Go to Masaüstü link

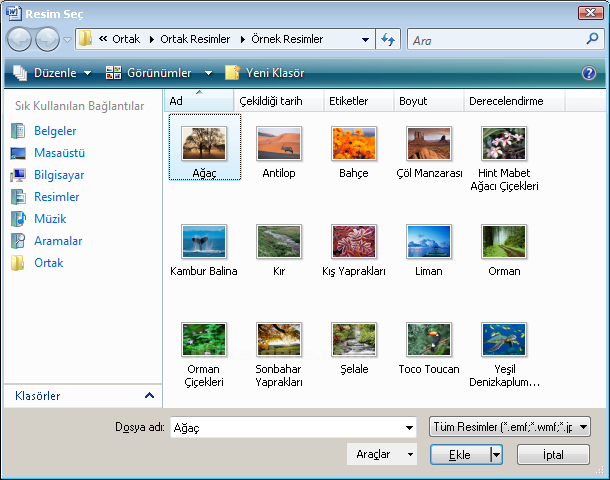[x=60, y=153]
